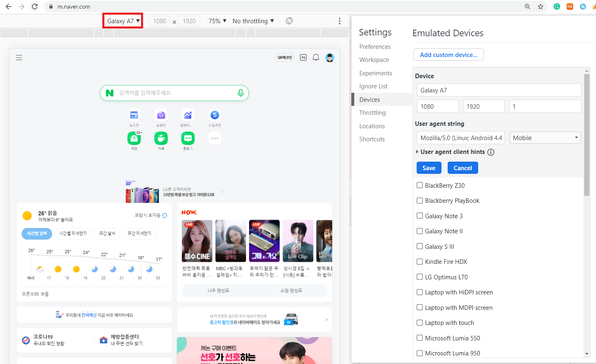Viewport: 596px width, 364px height.
Task: Start voice search with microphone icon
Action: tap(241, 93)
